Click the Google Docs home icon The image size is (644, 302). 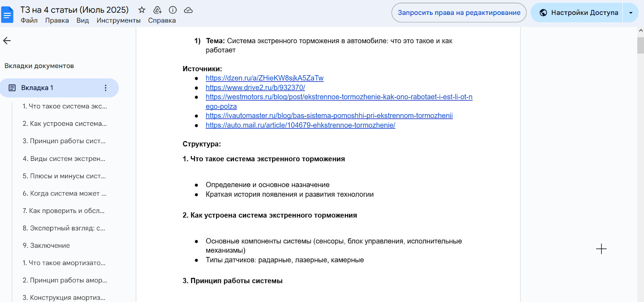[7, 15]
